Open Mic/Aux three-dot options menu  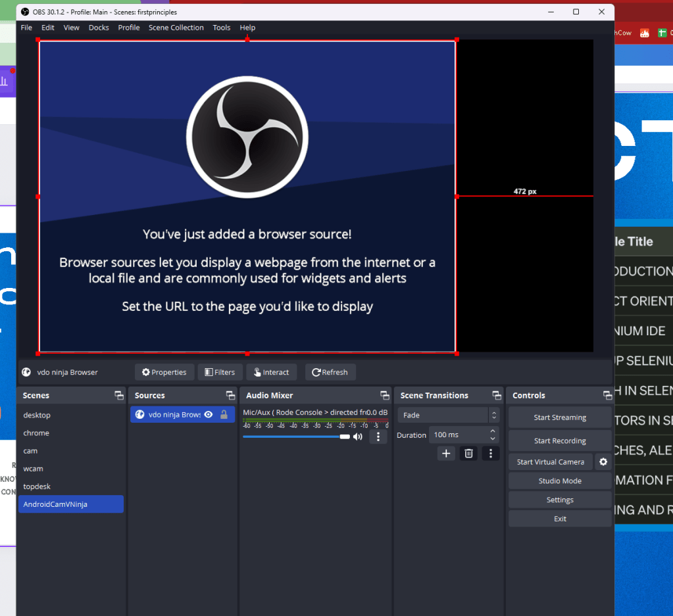[378, 437]
